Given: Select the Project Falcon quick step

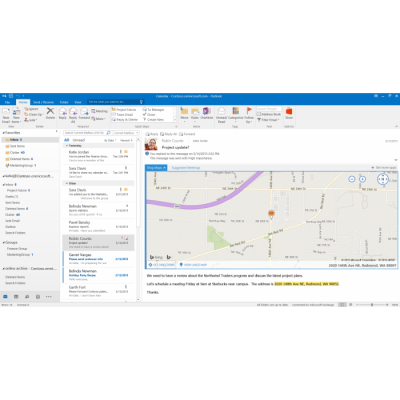Looking at the screenshot, I should (x=124, y=109).
